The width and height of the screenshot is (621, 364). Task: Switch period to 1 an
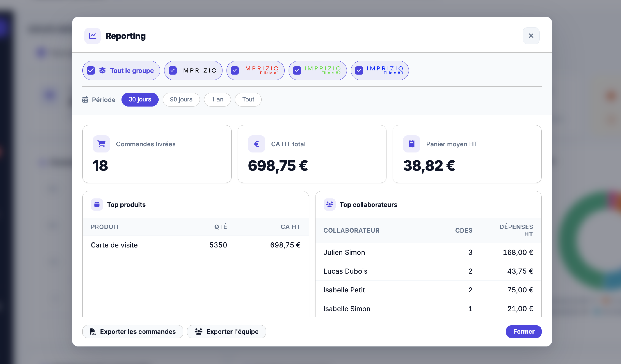coord(217,100)
